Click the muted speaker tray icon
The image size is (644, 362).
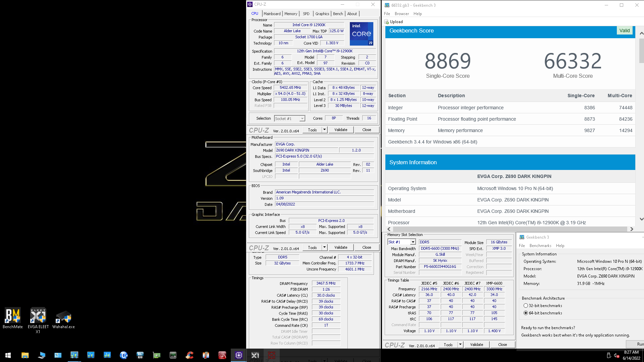[616, 355]
